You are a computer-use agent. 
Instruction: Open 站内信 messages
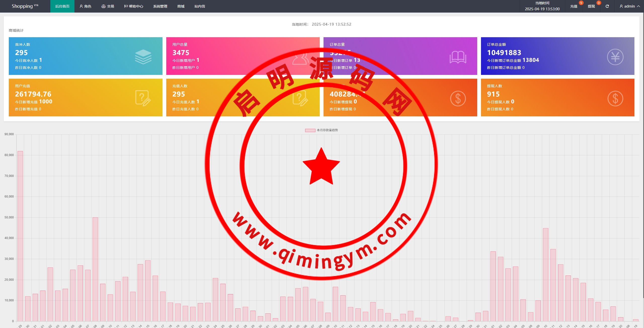(199, 6)
